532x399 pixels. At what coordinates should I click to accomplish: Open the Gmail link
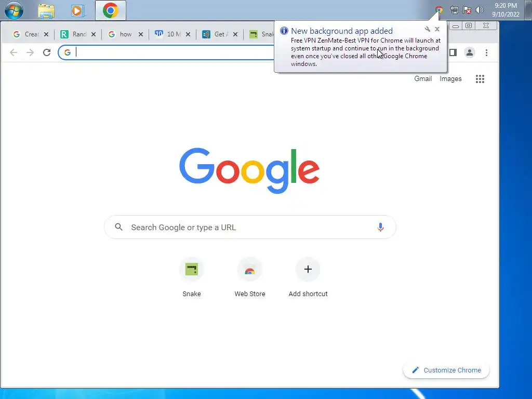pyautogui.click(x=423, y=79)
